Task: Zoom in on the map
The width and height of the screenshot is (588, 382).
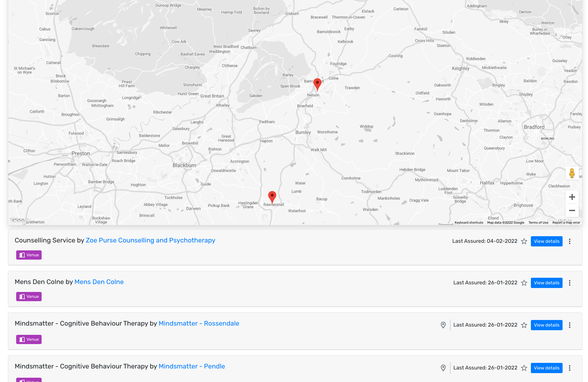Action: coord(572,197)
